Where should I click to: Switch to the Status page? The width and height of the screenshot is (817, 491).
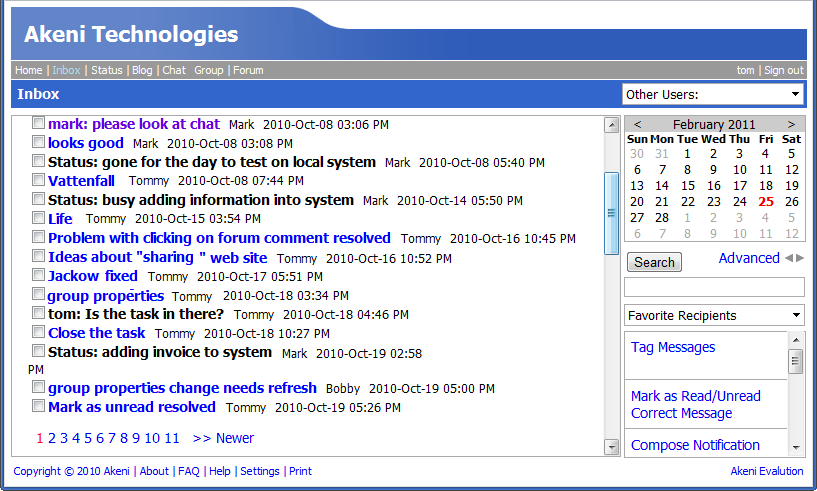pyautogui.click(x=106, y=70)
